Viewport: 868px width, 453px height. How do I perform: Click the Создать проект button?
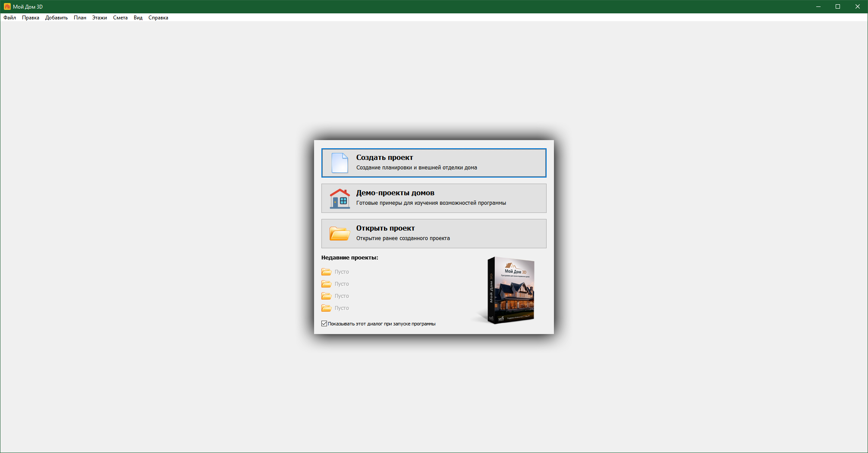[x=434, y=163]
